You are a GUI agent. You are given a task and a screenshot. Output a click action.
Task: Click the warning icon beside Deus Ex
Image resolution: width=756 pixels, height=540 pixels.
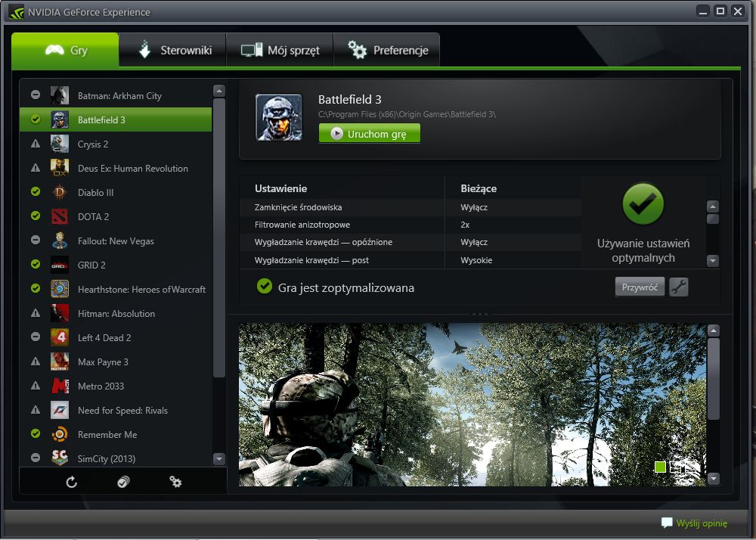tap(36, 168)
